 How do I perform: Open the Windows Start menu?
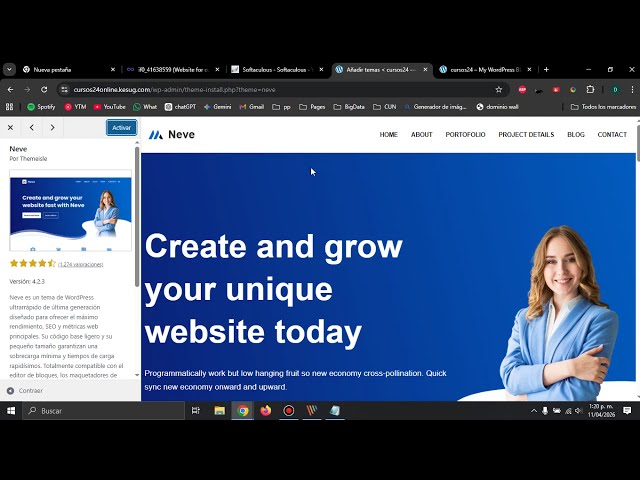[x=11, y=411]
